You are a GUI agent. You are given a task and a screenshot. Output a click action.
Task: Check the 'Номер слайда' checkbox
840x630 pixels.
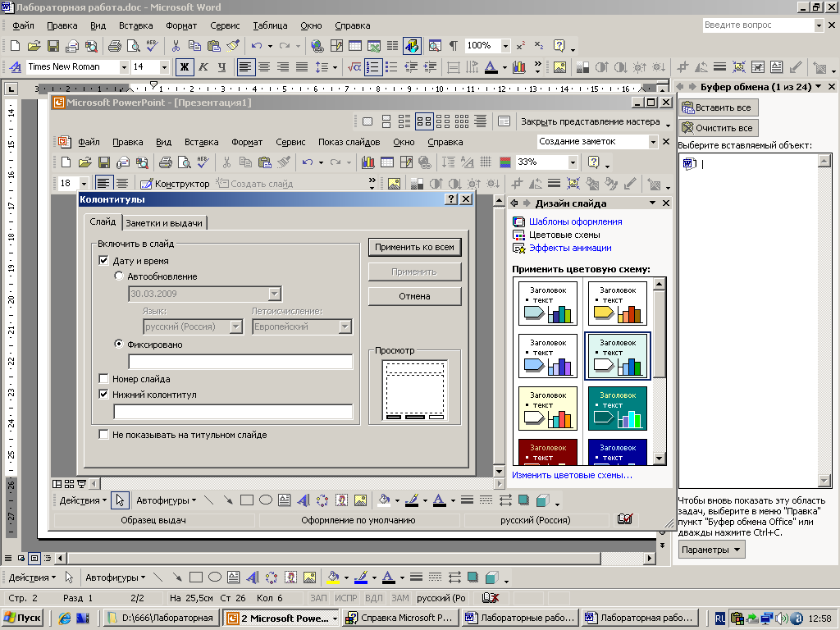[x=104, y=379]
